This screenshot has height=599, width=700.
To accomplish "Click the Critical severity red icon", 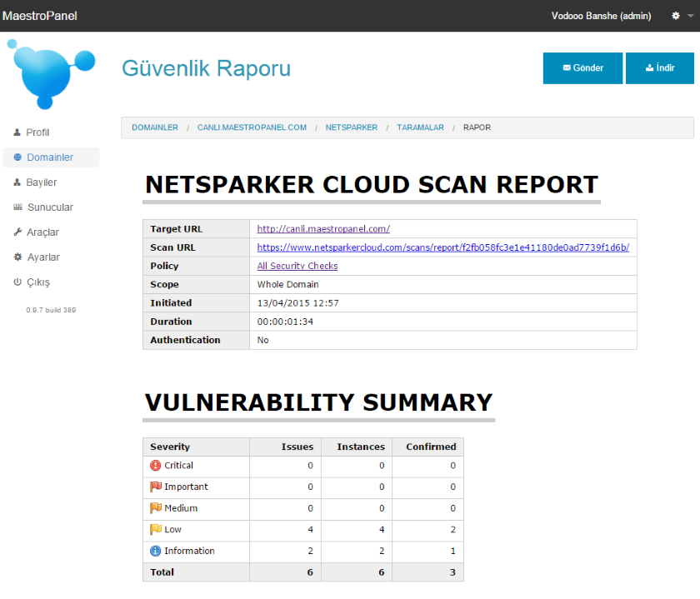I will click(x=155, y=466).
